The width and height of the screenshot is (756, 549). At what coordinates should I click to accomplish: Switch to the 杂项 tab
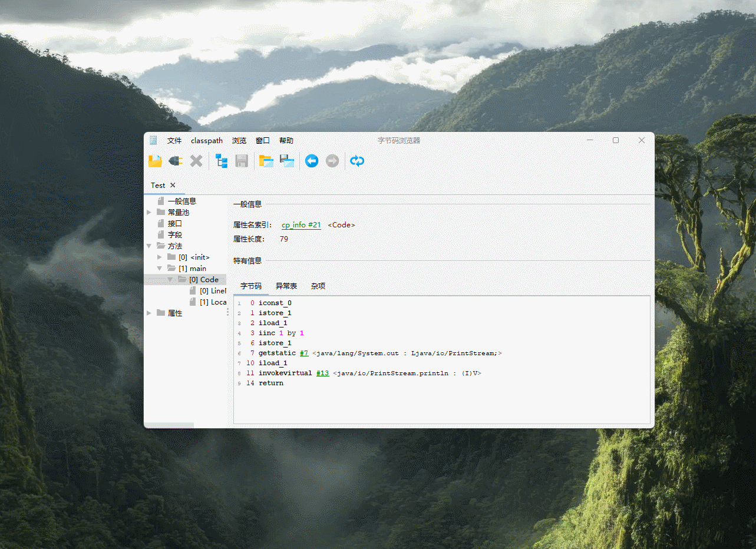[x=318, y=286]
